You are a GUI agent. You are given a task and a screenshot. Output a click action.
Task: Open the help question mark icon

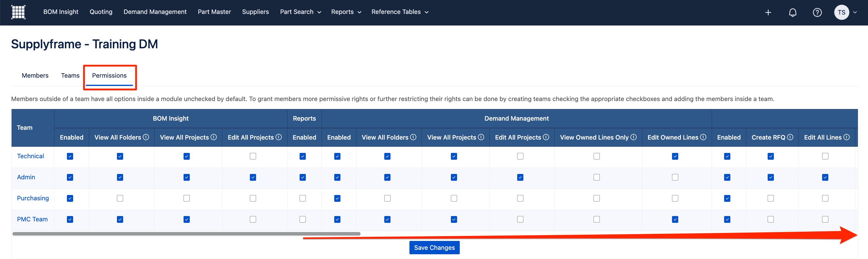(817, 12)
